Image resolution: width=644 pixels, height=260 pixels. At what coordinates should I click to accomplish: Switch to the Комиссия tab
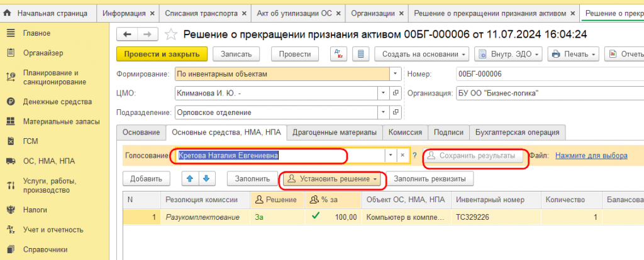[x=406, y=133]
